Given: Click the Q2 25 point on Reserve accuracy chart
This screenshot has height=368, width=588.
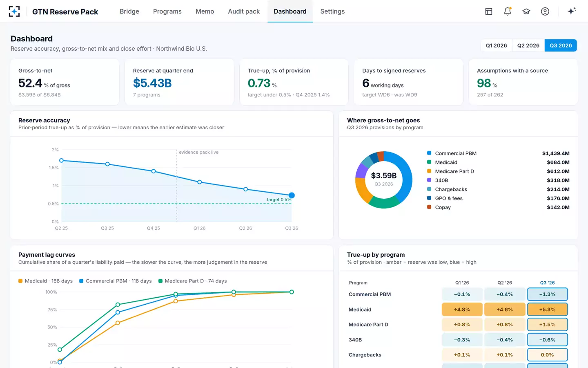Looking at the screenshot, I should click(62, 160).
